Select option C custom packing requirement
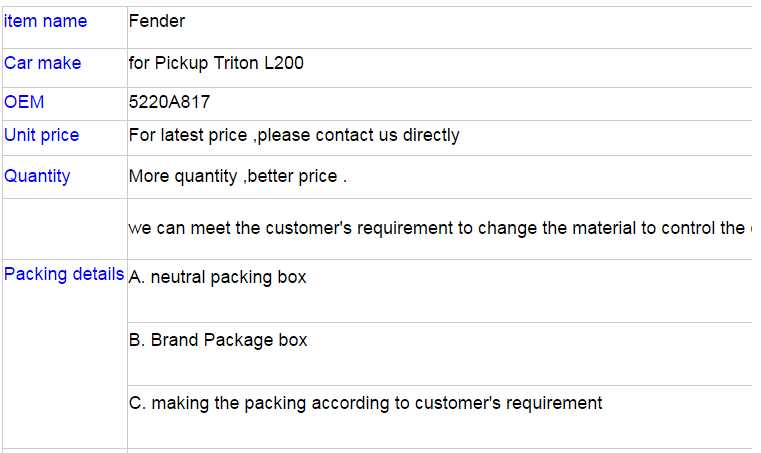This screenshot has height=453, width=761. point(365,403)
